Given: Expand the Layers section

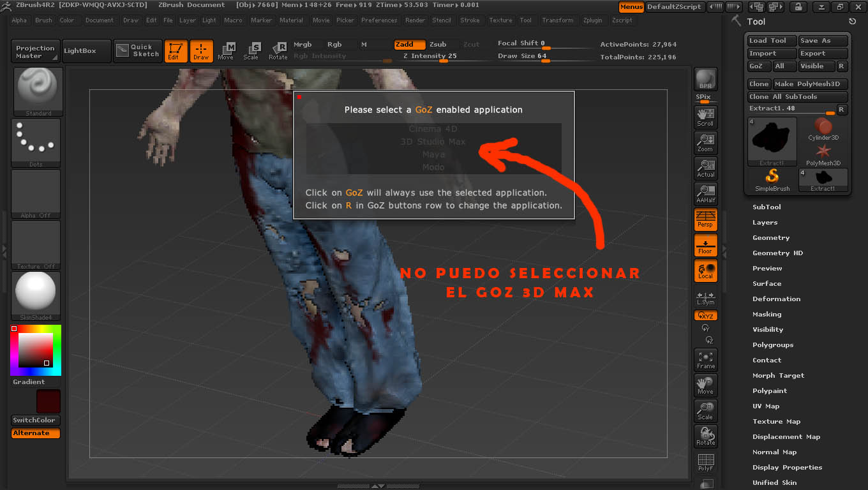Looking at the screenshot, I should [x=765, y=222].
